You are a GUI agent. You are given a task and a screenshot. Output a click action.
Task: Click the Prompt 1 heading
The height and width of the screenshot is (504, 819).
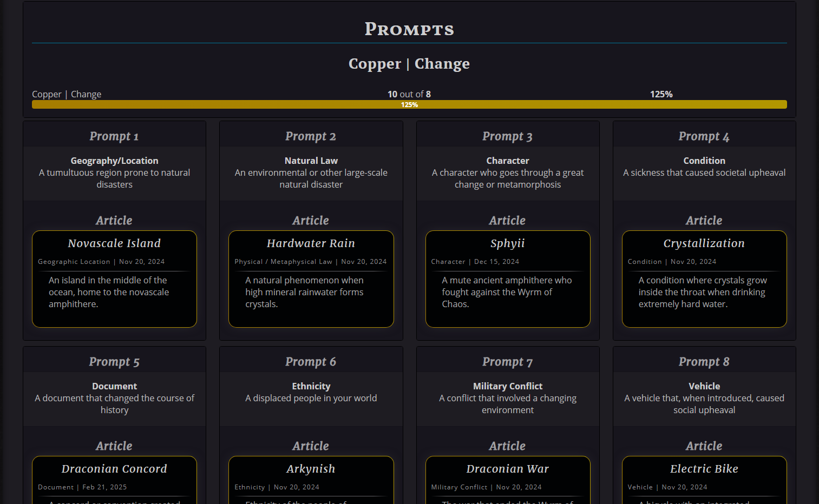point(114,136)
